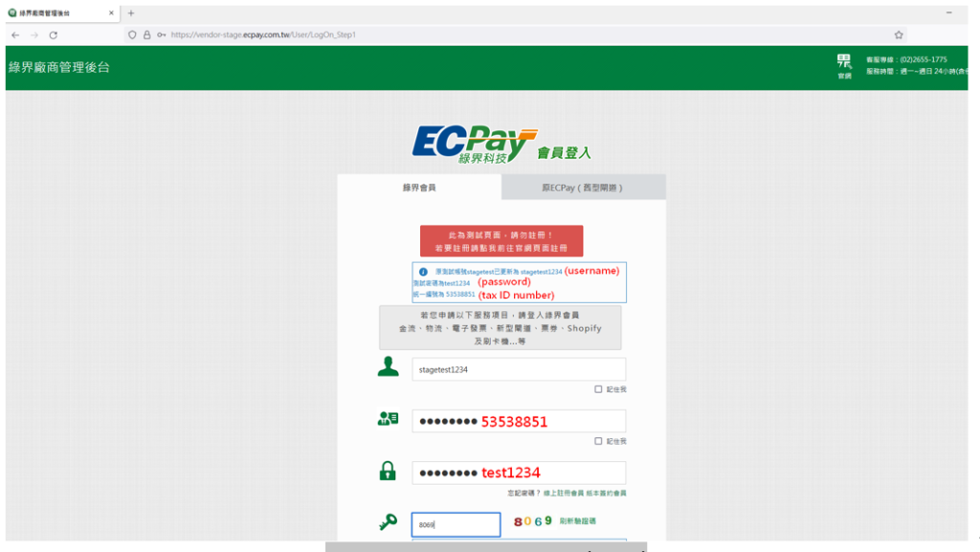This screenshot has width=980, height=552.
Task: Click the eye tracking-protection icon in the address bar
Action: pos(133,33)
